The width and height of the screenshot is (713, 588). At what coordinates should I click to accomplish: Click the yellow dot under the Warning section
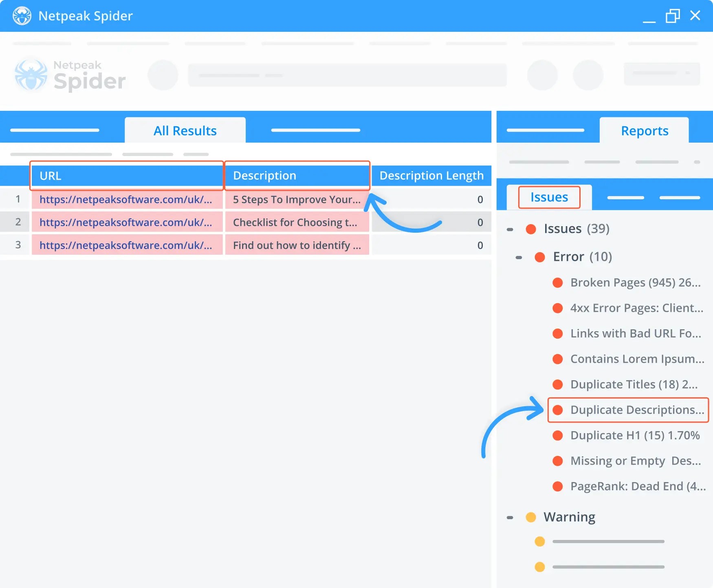[540, 541]
